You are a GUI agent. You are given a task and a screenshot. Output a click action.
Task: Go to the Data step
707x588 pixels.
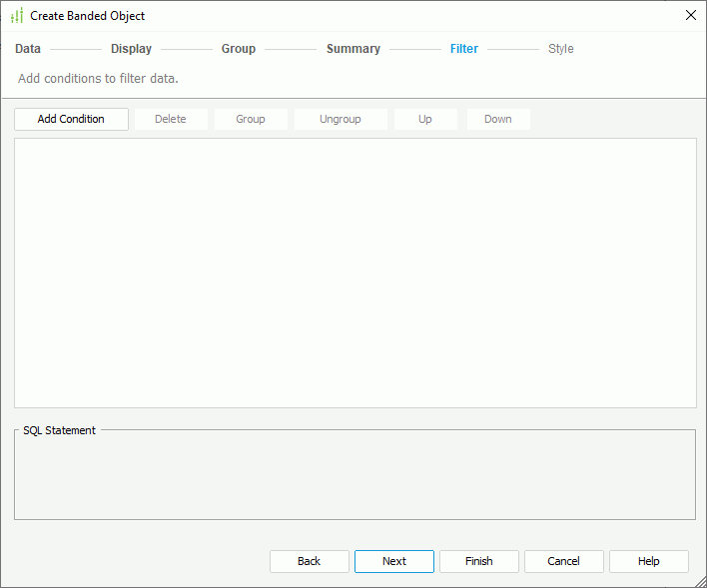pyautogui.click(x=28, y=49)
